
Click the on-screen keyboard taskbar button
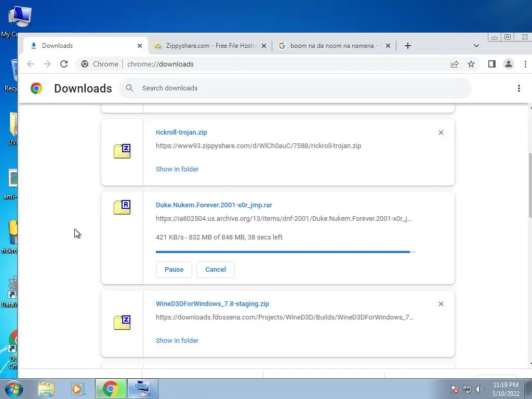click(142, 389)
